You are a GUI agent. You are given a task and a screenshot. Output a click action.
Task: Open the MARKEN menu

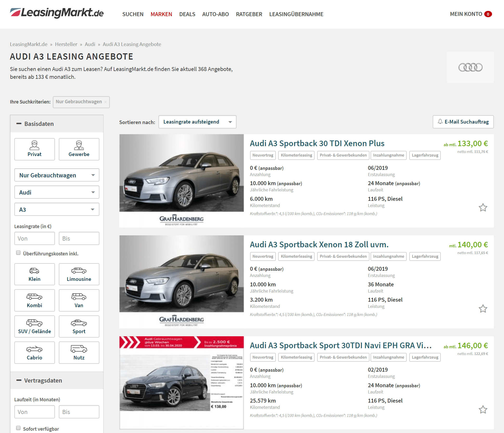pyautogui.click(x=161, y=14)
